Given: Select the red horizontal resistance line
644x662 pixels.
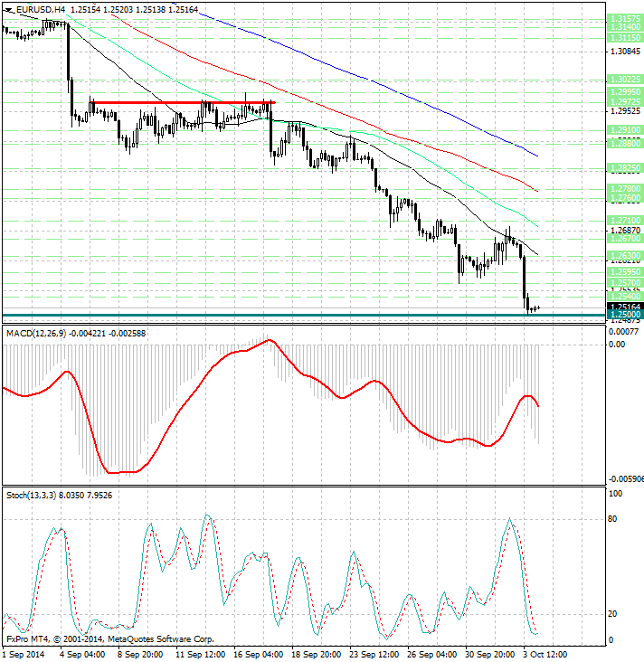Looking at the screenshot, I should tap(183, 102).
